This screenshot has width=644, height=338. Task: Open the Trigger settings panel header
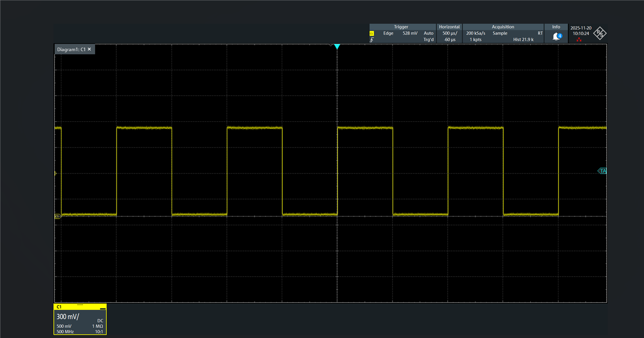[401, 27]
